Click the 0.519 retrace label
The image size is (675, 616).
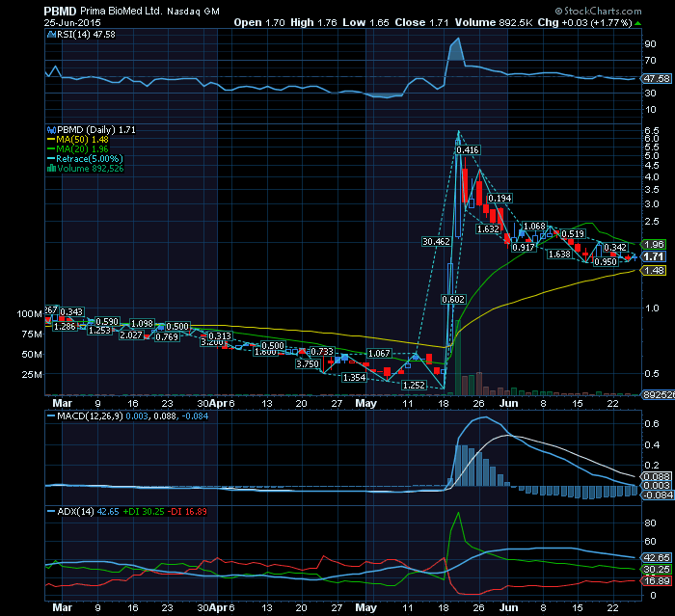coord(573,233)
